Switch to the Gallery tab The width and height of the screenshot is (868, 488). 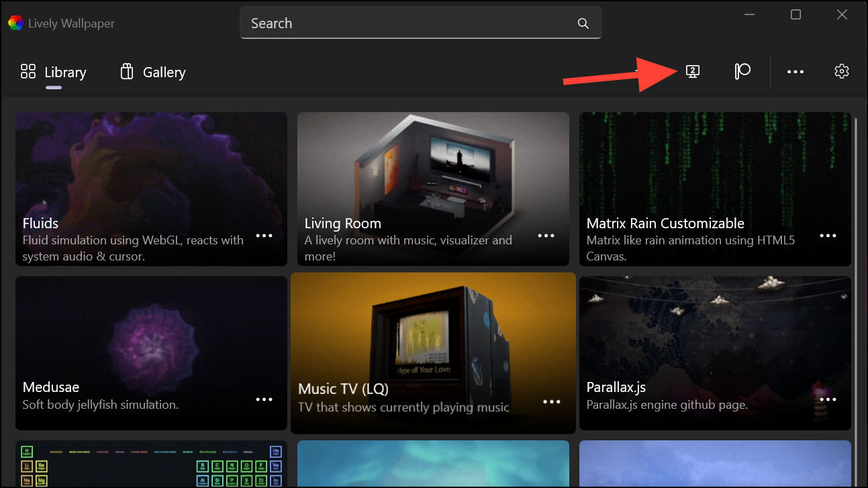click(x=152, y=72)
